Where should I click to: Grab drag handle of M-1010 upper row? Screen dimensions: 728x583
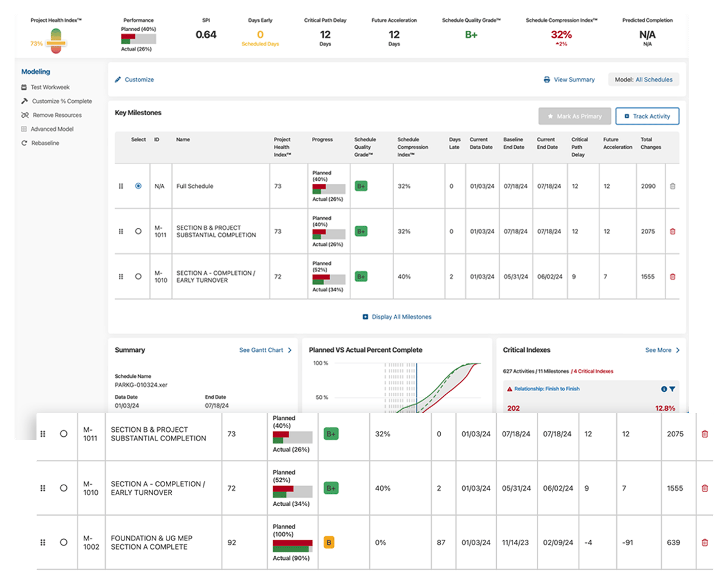(x=121, y=277)
